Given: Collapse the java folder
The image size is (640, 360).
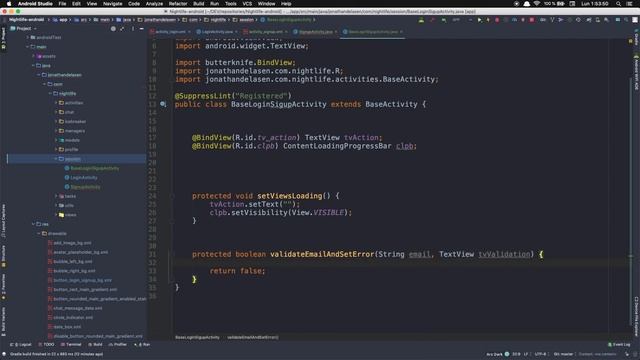Looking at the screenshot, I should click(x=33, y=66).
